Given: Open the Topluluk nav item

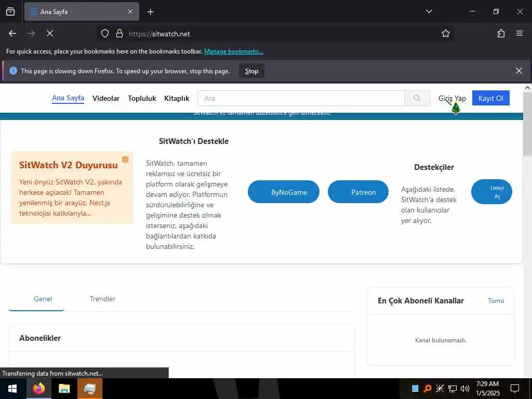Looking at the screenshot, I should point(142,98).
